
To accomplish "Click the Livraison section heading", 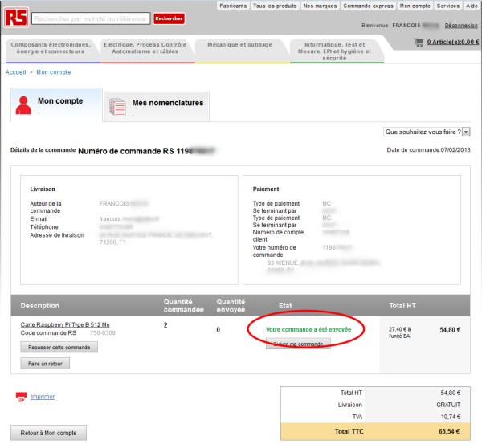I will point(43,189).
